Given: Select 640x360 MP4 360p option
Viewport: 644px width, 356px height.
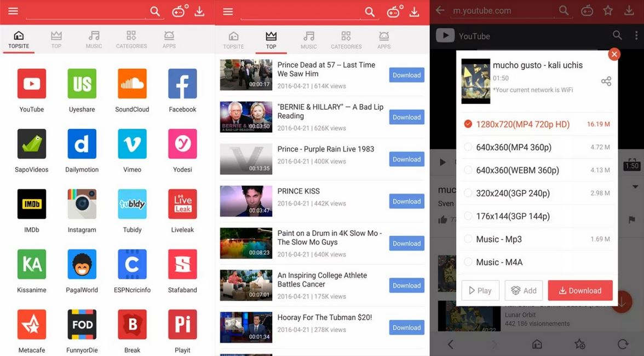Looking at the screenshot, I should [537, 147].
